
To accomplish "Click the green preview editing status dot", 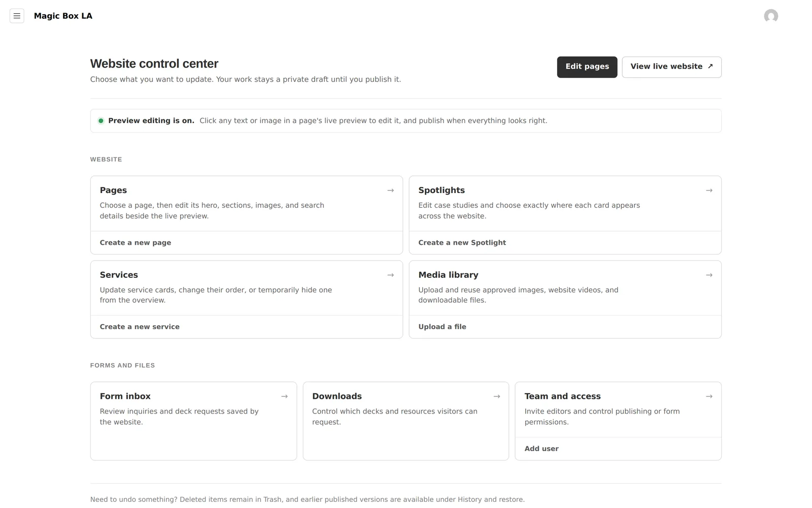I will (101, 121).
